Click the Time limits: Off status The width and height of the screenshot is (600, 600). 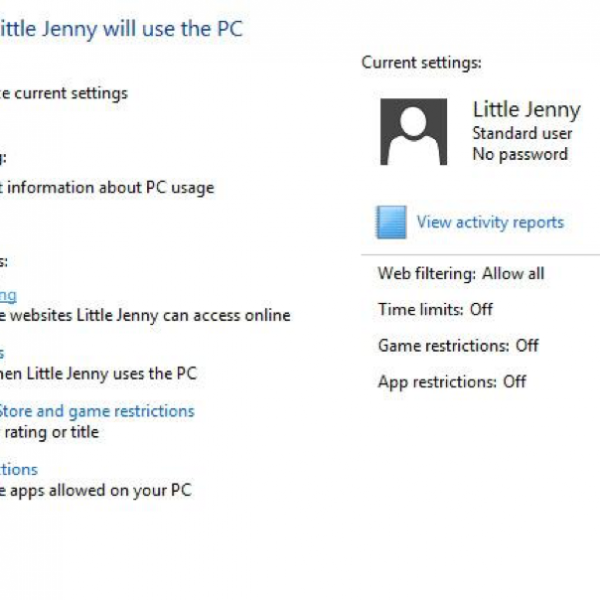tap(435, 309)
